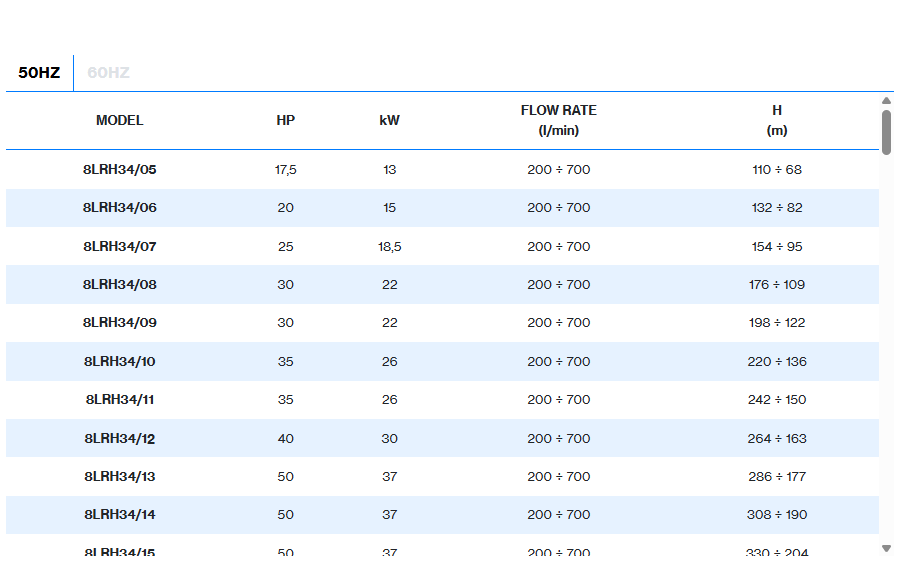905x566 pixels.
Task: Click the MODEL column header
Action: click(119, 120)
